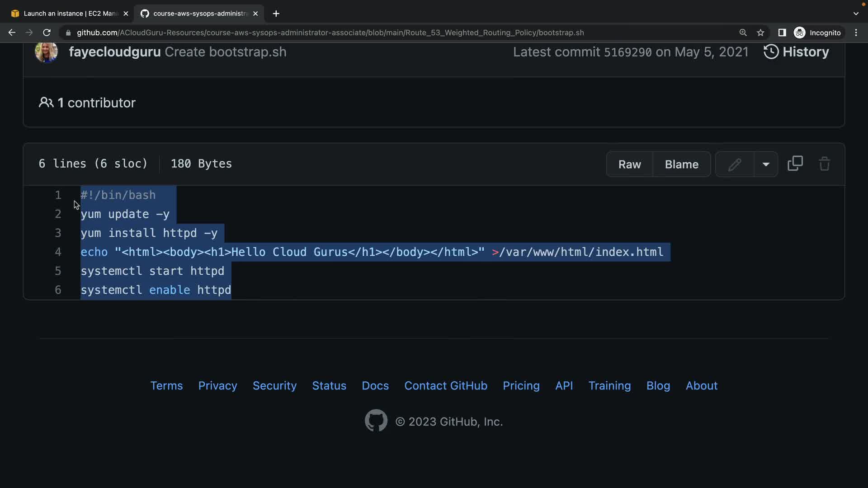
Task: Click the GitHub URL address bar
Action: pyautogui.click(x=330, y=33)
